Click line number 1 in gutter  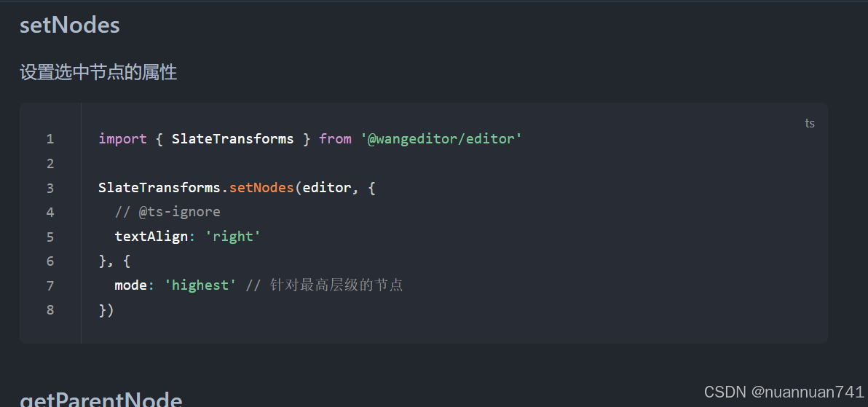tap(50, 139)
